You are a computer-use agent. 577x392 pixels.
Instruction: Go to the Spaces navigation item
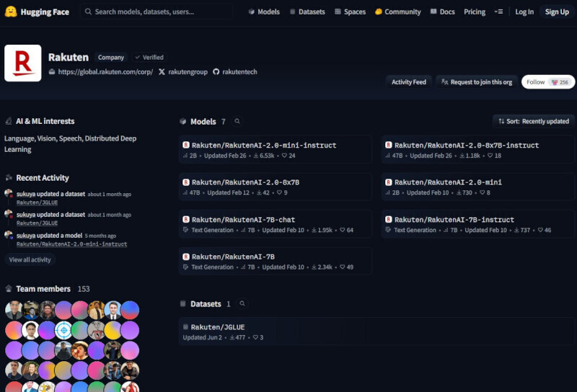click(349, 12)
